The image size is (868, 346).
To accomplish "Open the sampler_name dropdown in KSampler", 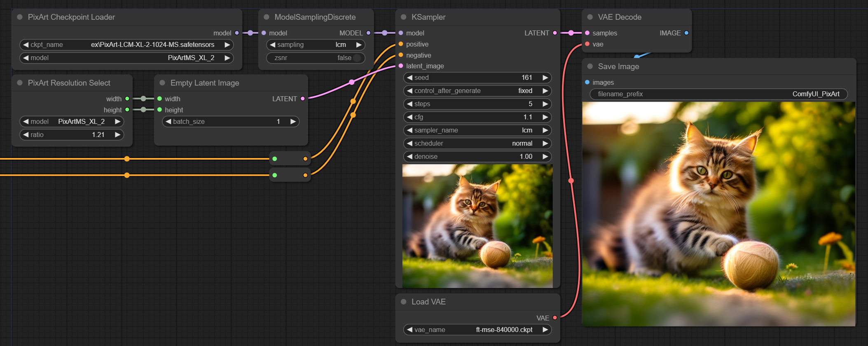I will point(477,130).
